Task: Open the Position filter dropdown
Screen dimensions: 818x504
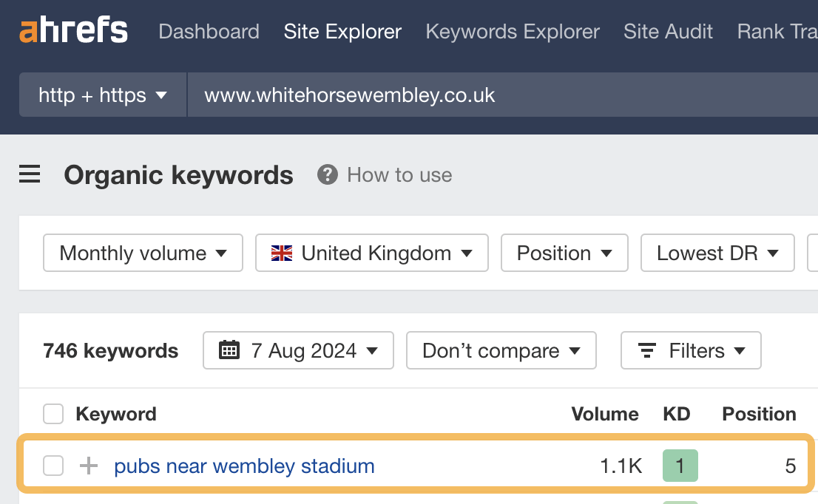Action: (564, 253)
